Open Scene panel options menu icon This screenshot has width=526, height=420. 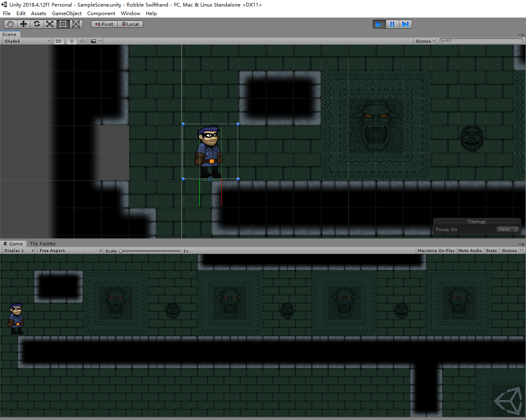point(521,35)
